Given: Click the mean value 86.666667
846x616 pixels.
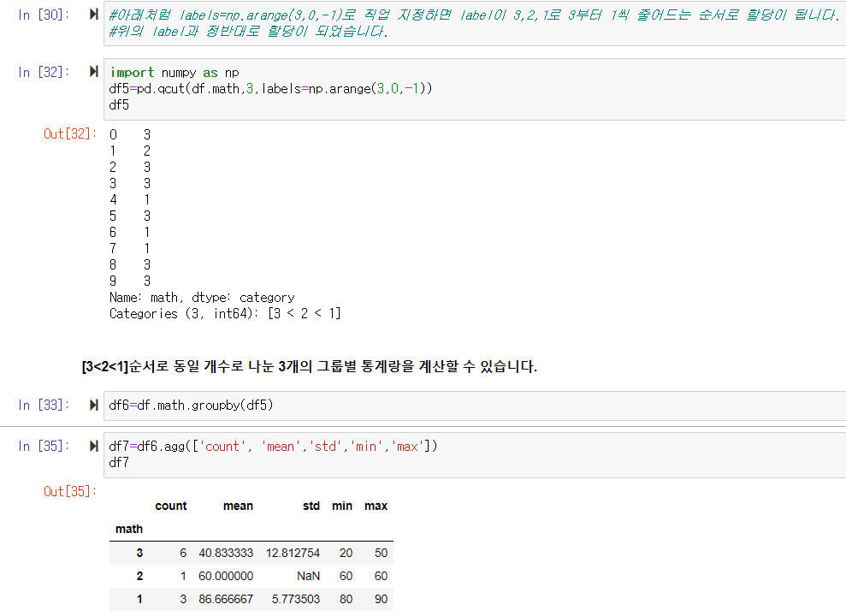Looking at the screenshot, I should (x=226, y=599).
